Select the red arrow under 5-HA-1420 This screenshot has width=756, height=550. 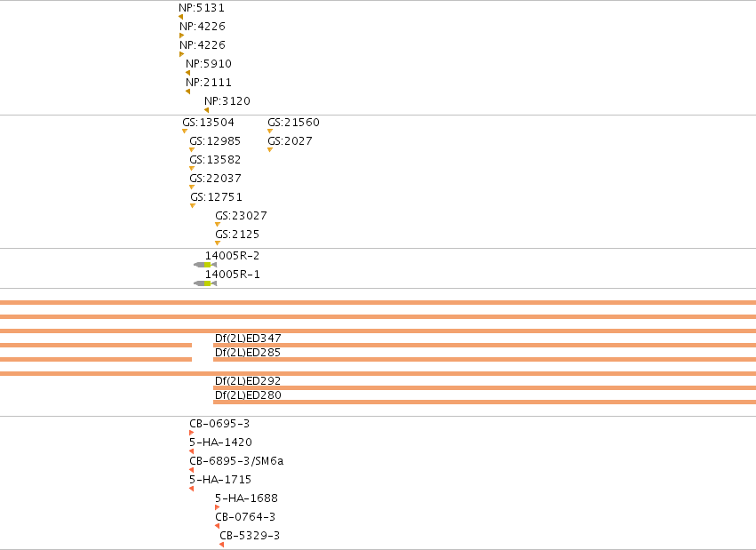[191, 451]
